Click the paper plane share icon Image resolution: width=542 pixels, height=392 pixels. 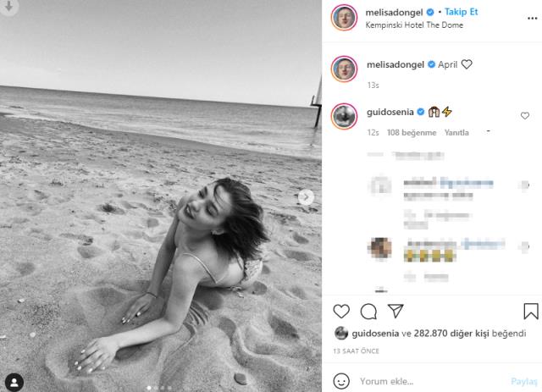point(395,311)
